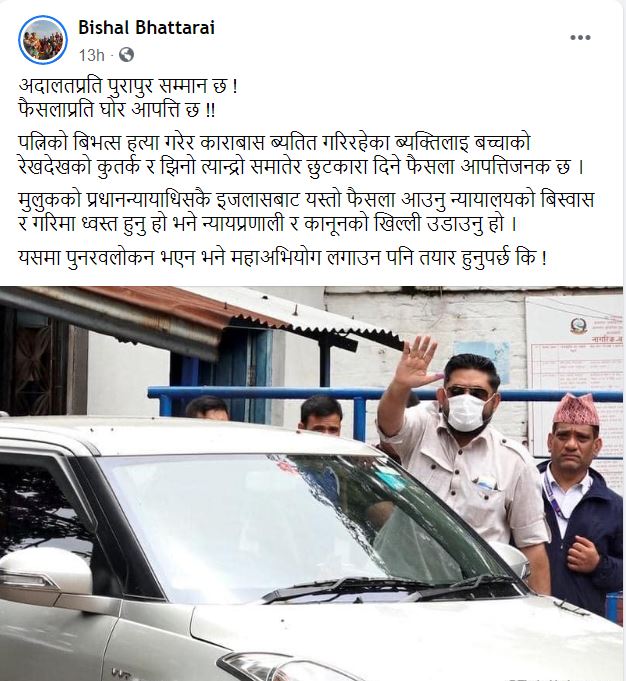This screenshot has height=681, width=626.
Task: Select the line beginning "पत्निको बिभत्स हत्या"
Action: click(275, 142)
